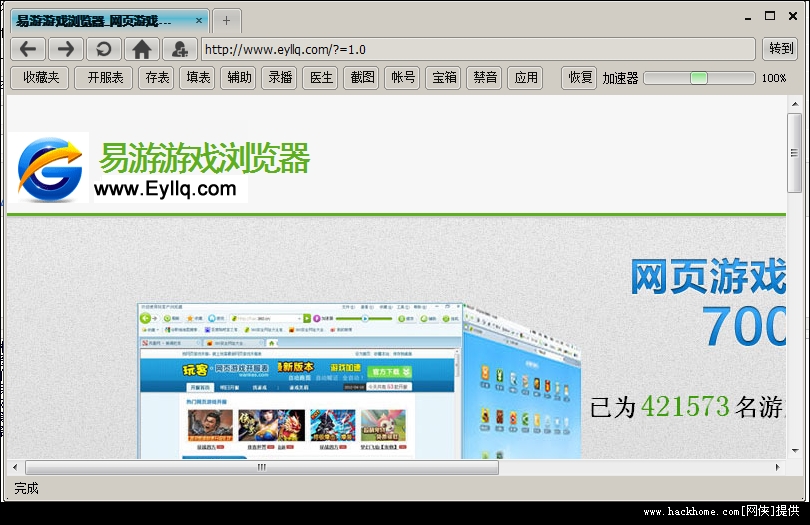Maximize the browser window
The image size is (810, 525).
point(770,16)
